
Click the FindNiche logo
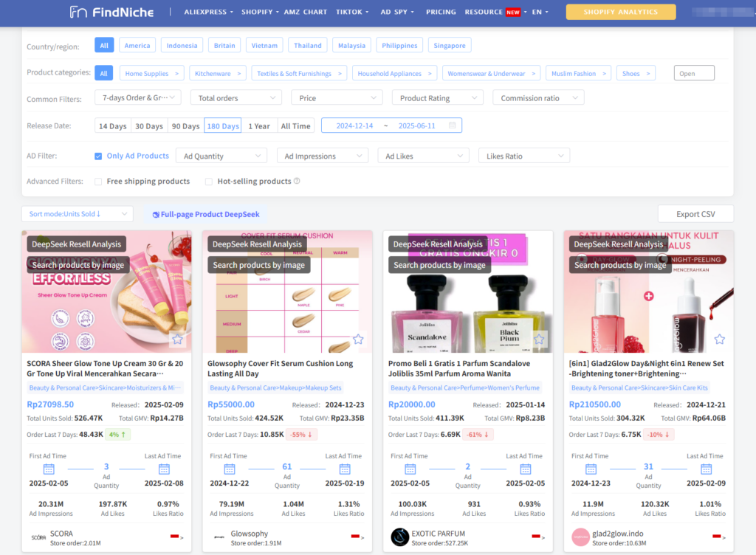112,12
